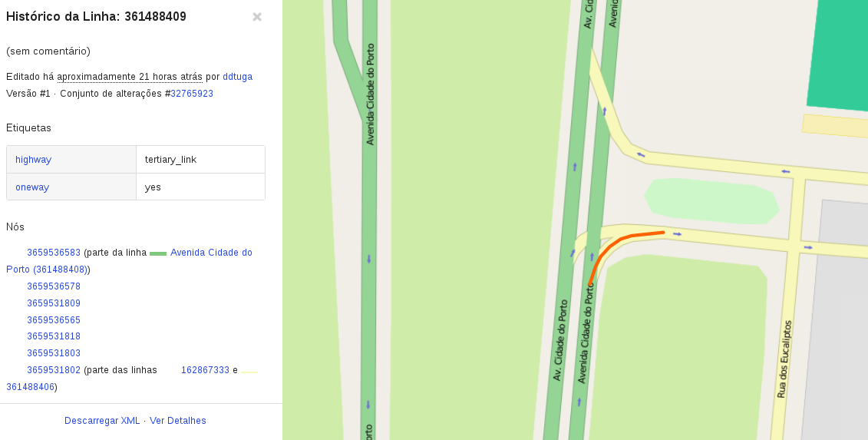The height and width of the screenshot is (440, 868).
Task: Open changeset 32765923 link
Action: (x=192, y=94)
